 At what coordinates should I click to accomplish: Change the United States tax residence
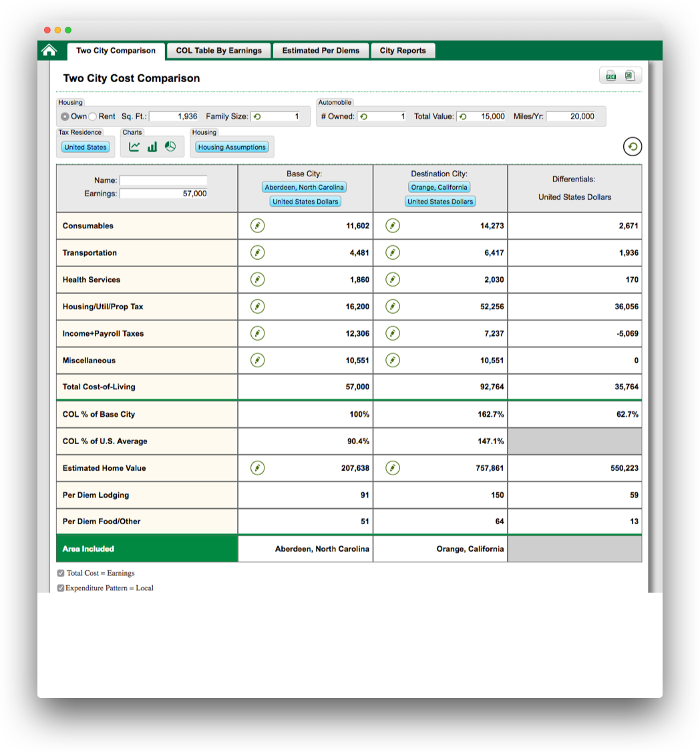tap(85, 147)
